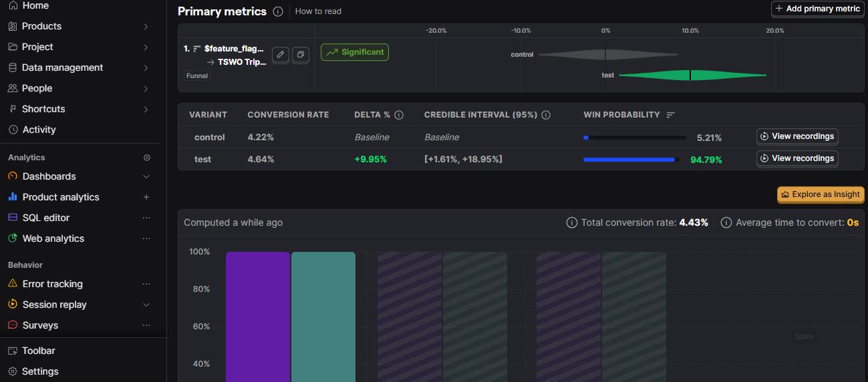View recordings for control variant
The height and width of the screenshot is (382, 868).
coord(797,136)
